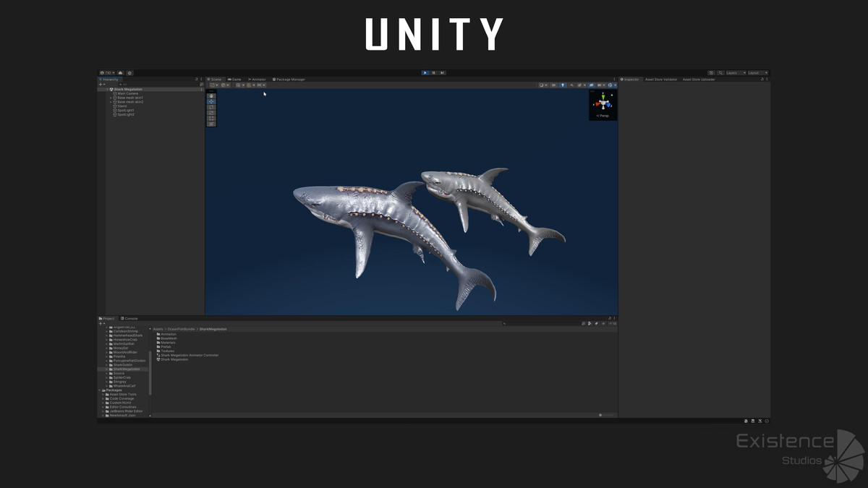Expand Base mesh skin1 in the Hierarchy
This screenshot has width=868, height=488.
click(x=111, y=98)
